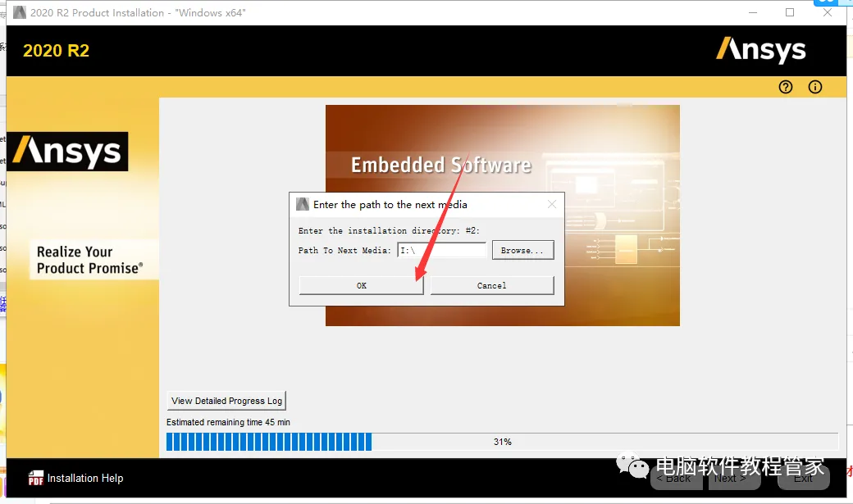
Task: Click the Ansys logo in the header
Action: (x=760, y=50)
